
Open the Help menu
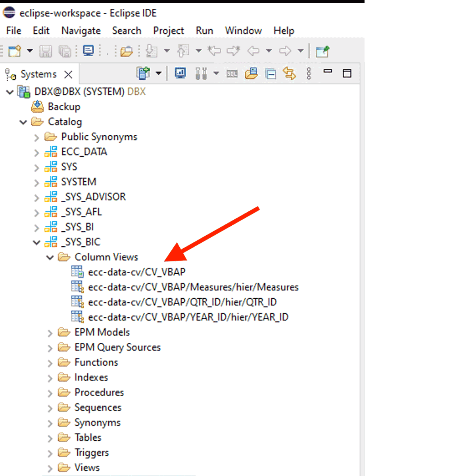284,31
